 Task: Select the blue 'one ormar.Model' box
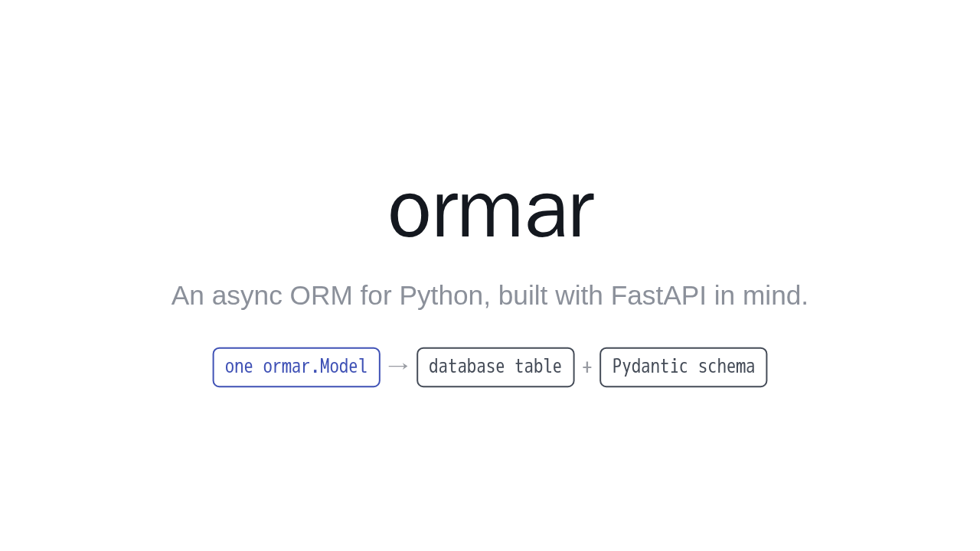tap(296, 367)
